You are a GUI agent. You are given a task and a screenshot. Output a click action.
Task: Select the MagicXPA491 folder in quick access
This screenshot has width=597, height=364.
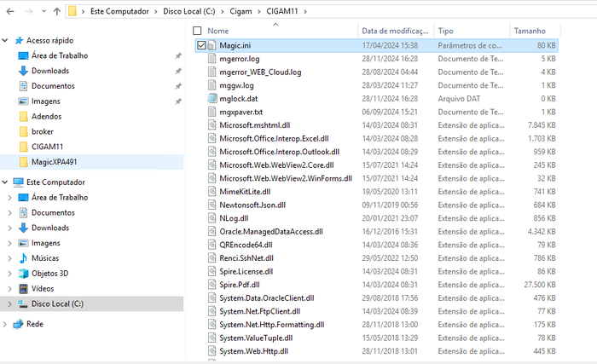click(54, 162)
